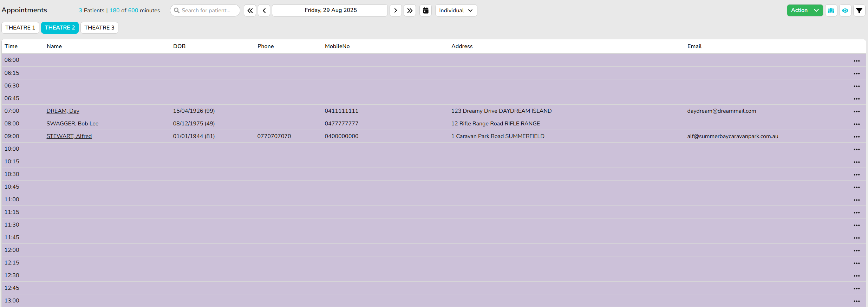Jump back with the double-left arrow button
Screen dimensions: 868x307
250,11
